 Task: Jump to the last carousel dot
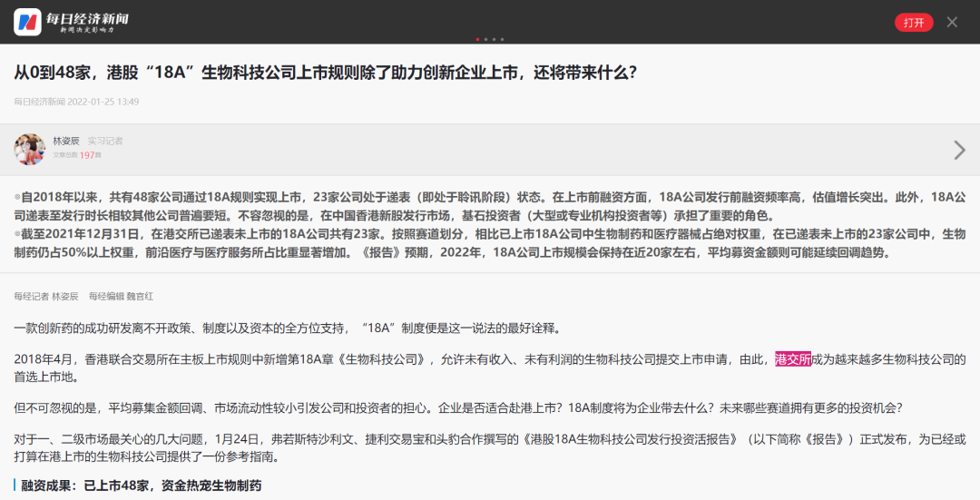coord(502,39)
